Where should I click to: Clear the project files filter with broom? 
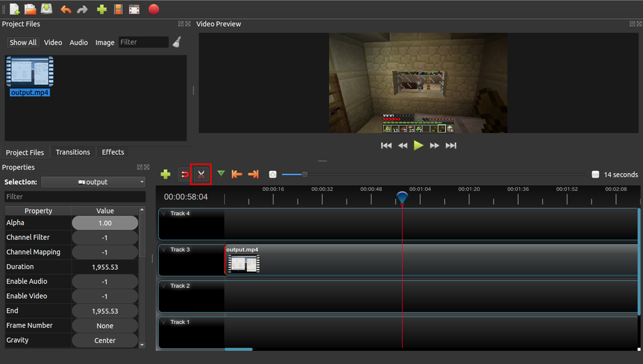pos(176,42)
